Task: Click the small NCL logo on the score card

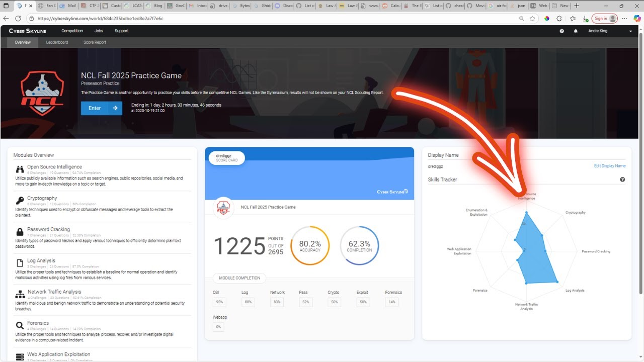Action: point(223,207)
